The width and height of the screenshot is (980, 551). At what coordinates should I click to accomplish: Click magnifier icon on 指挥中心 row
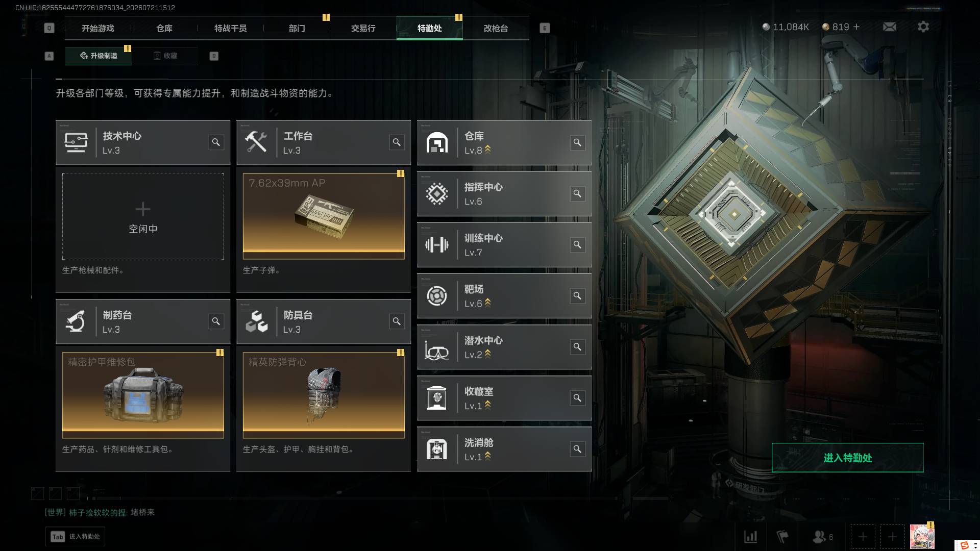tap(577, 193)
